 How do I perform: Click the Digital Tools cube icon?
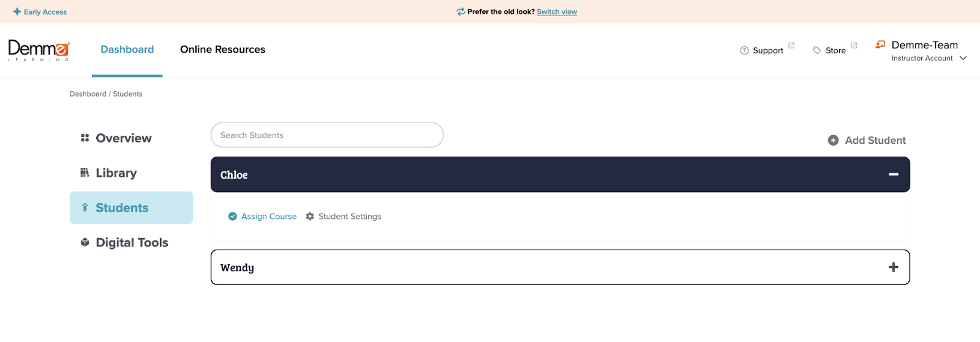85,242
